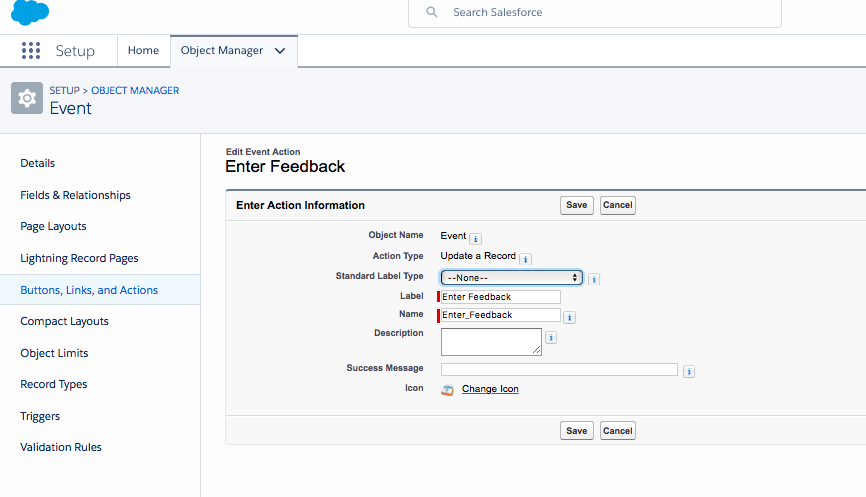The width and height of the screenshot is (866, 497).
Task: Click the info icon beside Success Message
Action: (689, 372)
